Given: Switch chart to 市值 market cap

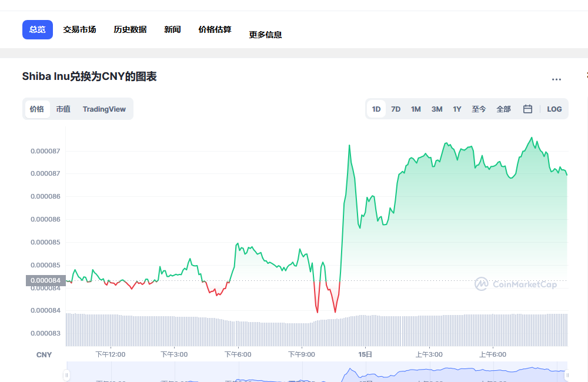Looking at the screenshot, I should [64, 109].
